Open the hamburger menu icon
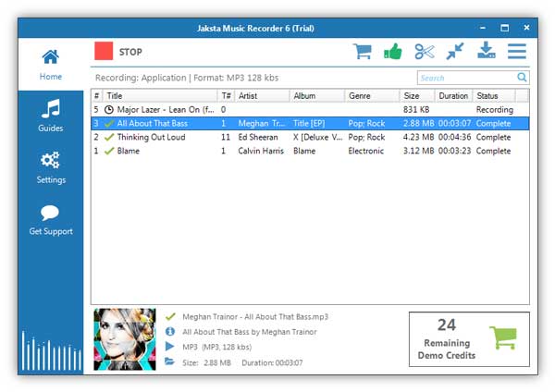Viewport: 555px width, 392px height. [x=517, y=51]
